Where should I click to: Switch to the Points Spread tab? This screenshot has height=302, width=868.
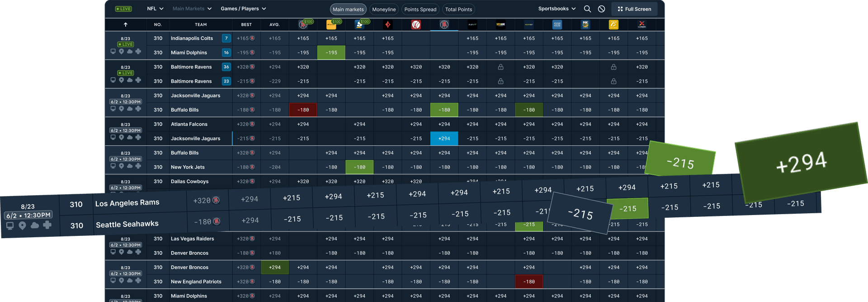coord(420,9)
